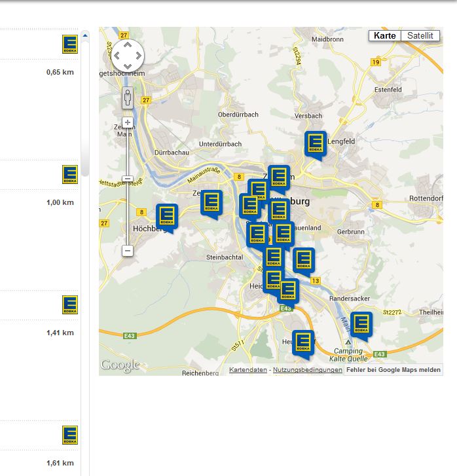Screen dimensions: 457x476
Task: Zoom out with the minus button
Action: (128, 251)
